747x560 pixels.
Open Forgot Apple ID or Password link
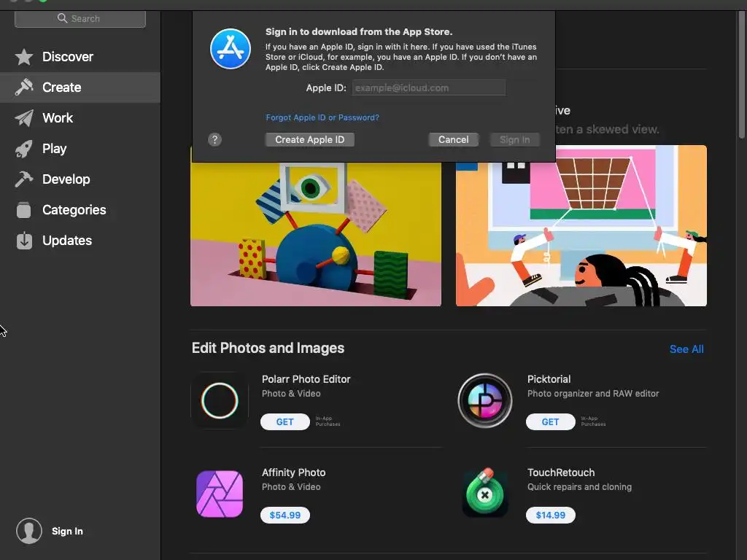(322, 117)
